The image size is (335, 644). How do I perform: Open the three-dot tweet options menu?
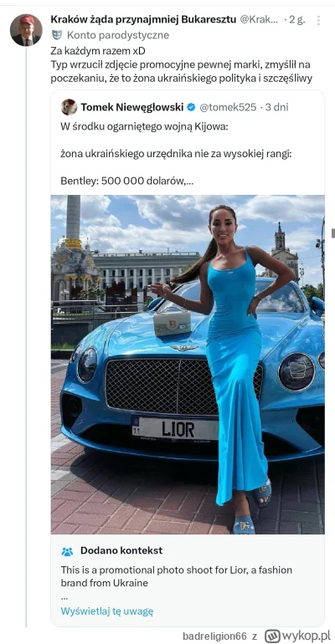(x=317, y=20)
